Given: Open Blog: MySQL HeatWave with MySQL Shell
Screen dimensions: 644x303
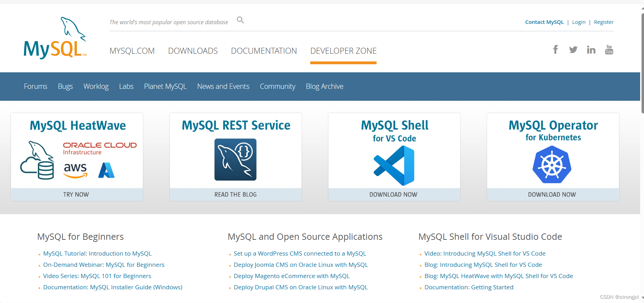Looking at the screenshot, I should tap(498, 276).
